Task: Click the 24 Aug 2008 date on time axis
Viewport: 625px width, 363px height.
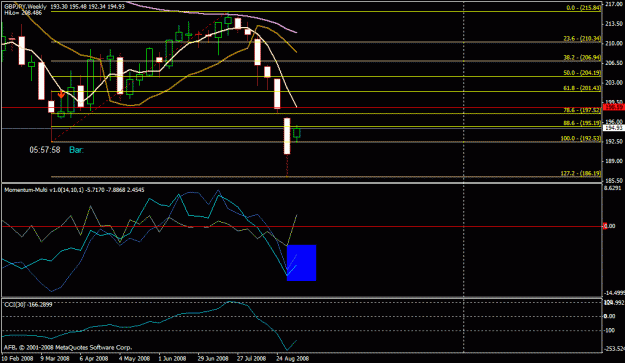Action: pyautogui.click(x=293, y=358)
